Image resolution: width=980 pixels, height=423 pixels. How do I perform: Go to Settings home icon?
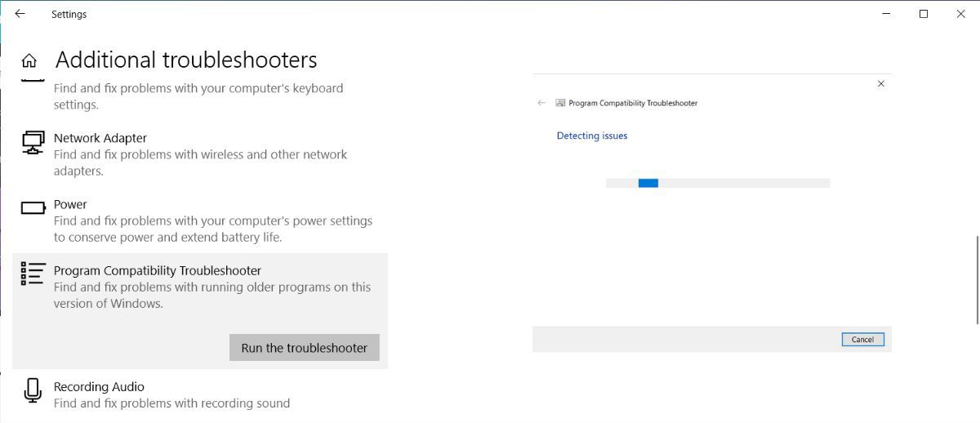(29, 61)
